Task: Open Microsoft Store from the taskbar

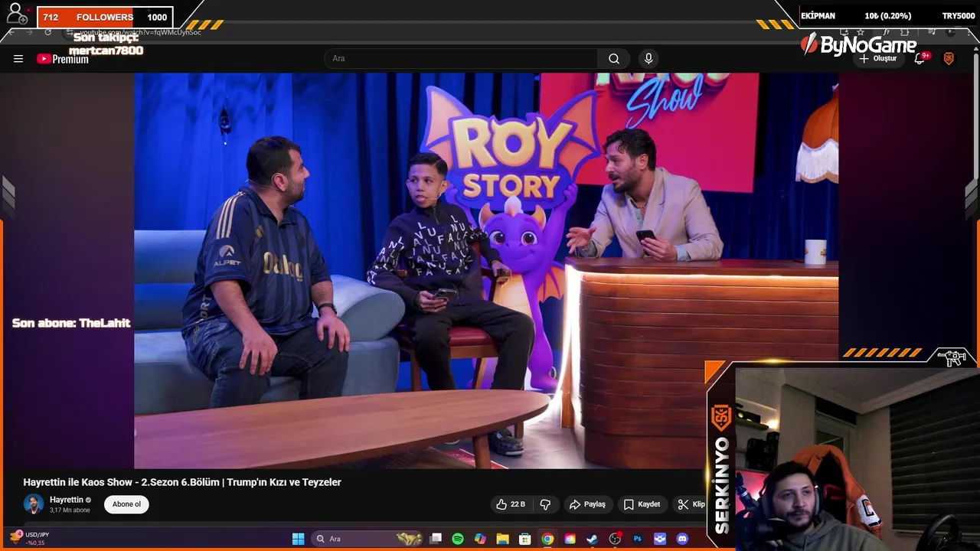Action: [525, 539]
